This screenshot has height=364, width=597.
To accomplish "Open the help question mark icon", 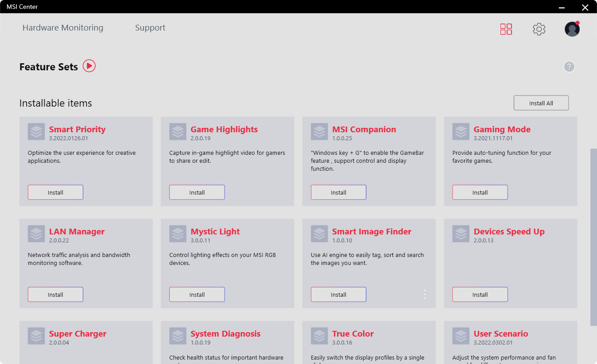I will [x=569, y=67].
